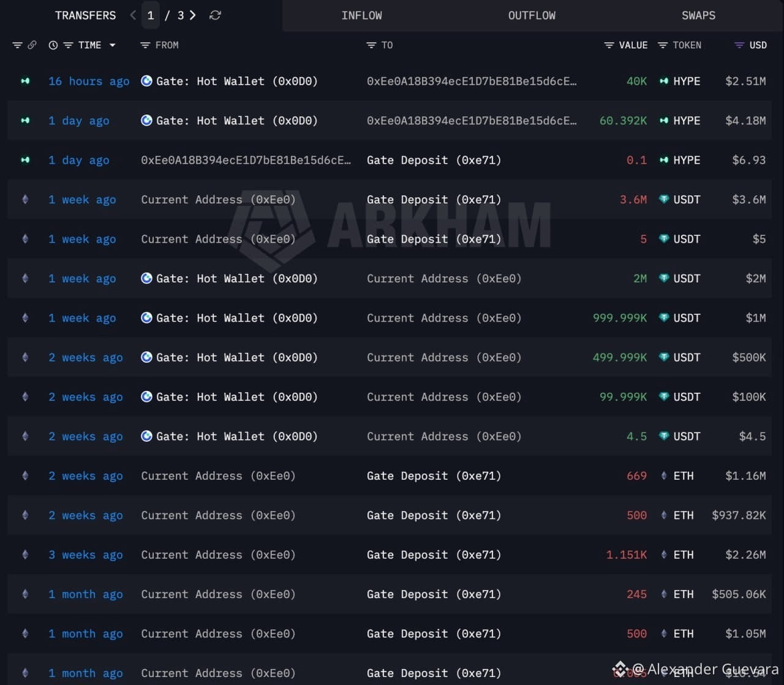Click the $4.18M USD amount
Viewport: 784px width, 685px height.
point(745,121)
